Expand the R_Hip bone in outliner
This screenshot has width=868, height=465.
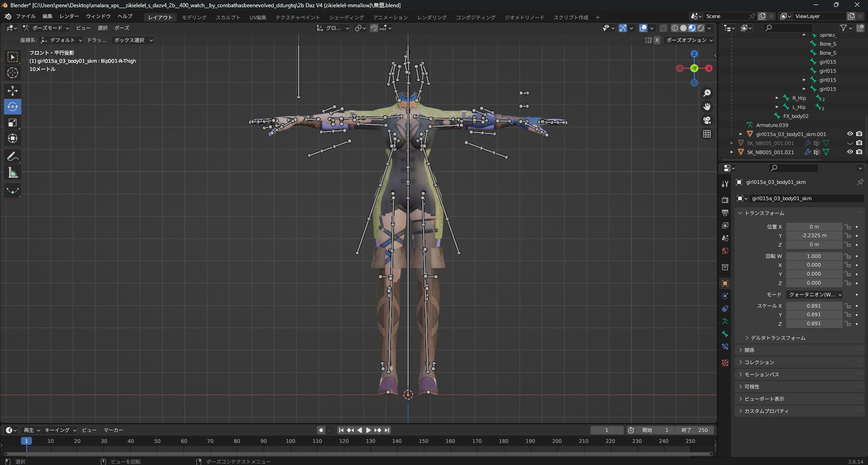click(x=777, y=98)
